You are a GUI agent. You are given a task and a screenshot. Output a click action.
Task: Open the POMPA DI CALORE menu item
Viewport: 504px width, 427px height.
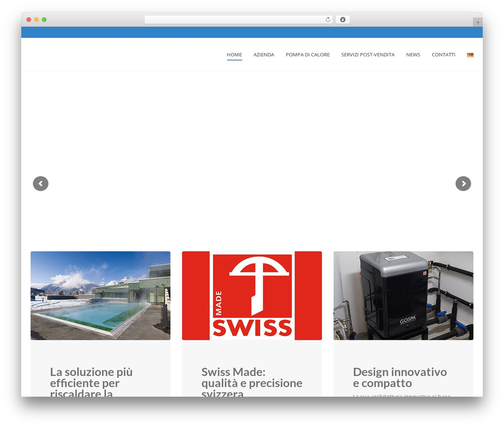pos(308,55)
